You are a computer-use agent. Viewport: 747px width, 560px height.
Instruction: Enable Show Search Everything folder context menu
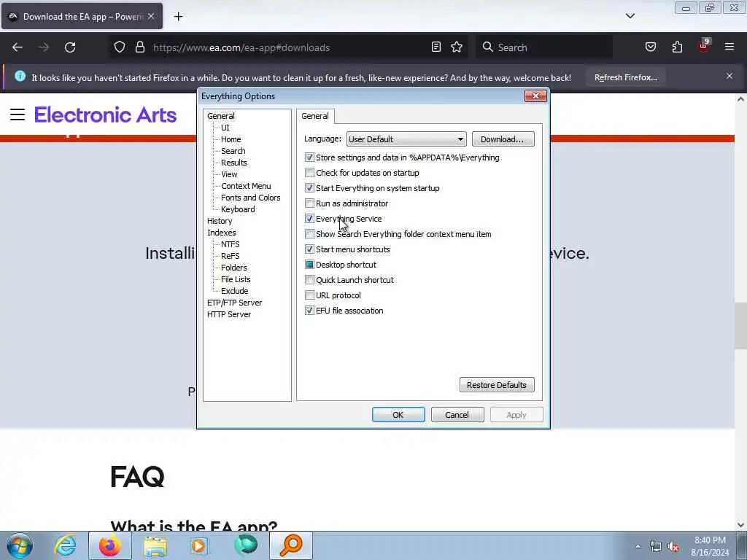(309, 234)
